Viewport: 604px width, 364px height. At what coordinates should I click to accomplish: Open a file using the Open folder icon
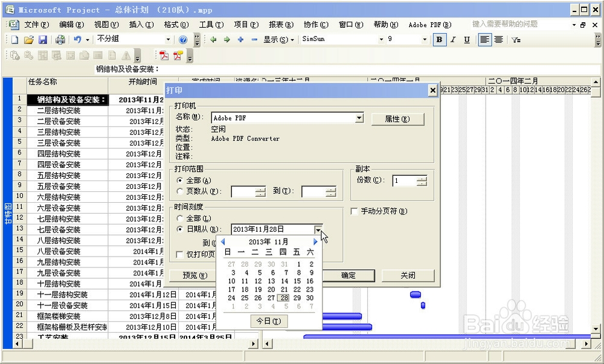29,39
